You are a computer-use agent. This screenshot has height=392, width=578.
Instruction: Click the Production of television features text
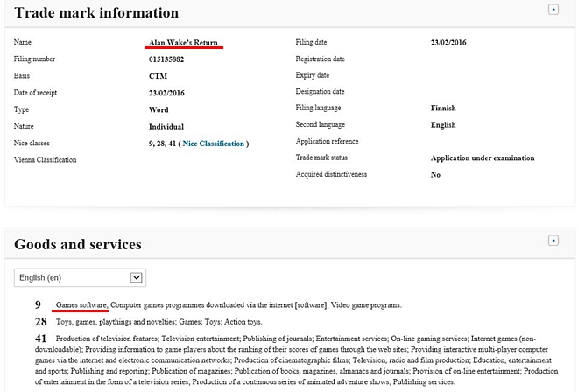coord(107,339)
